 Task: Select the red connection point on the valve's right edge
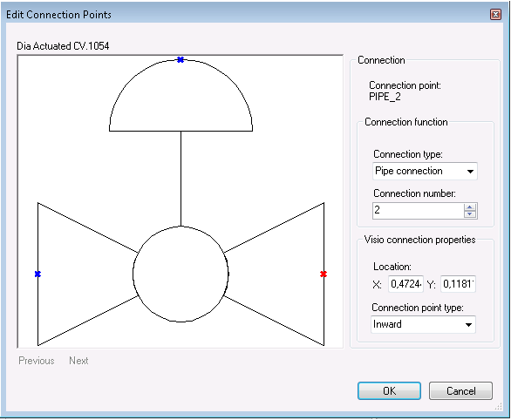[324, 274]
